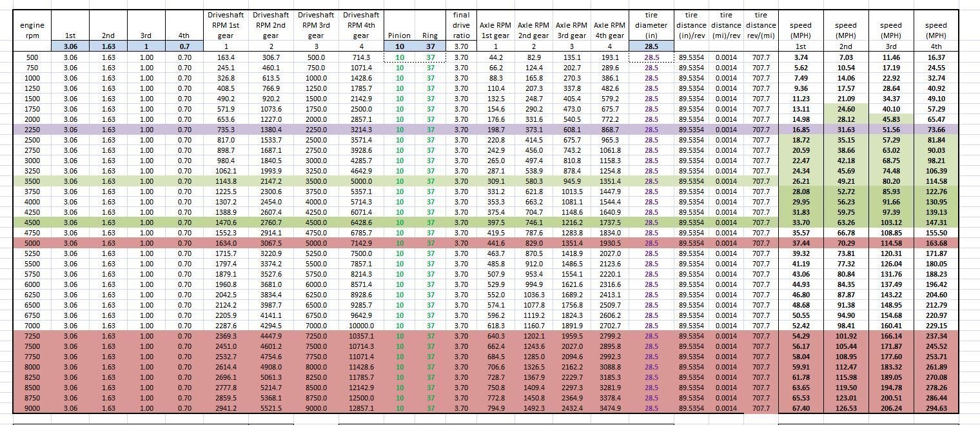Click the Pinion value cell showing 10

tap(400, 46)
